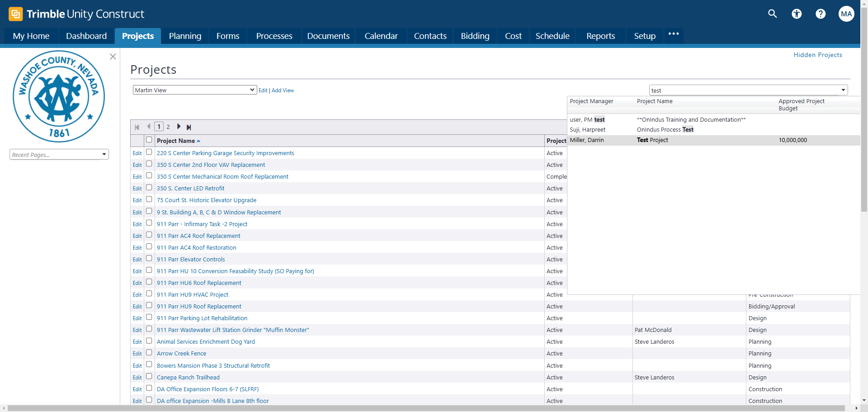This screenshot has width=868, height=412.
Task: Click the horizontal scrollbar at page bottom
Action: [426, 408]
